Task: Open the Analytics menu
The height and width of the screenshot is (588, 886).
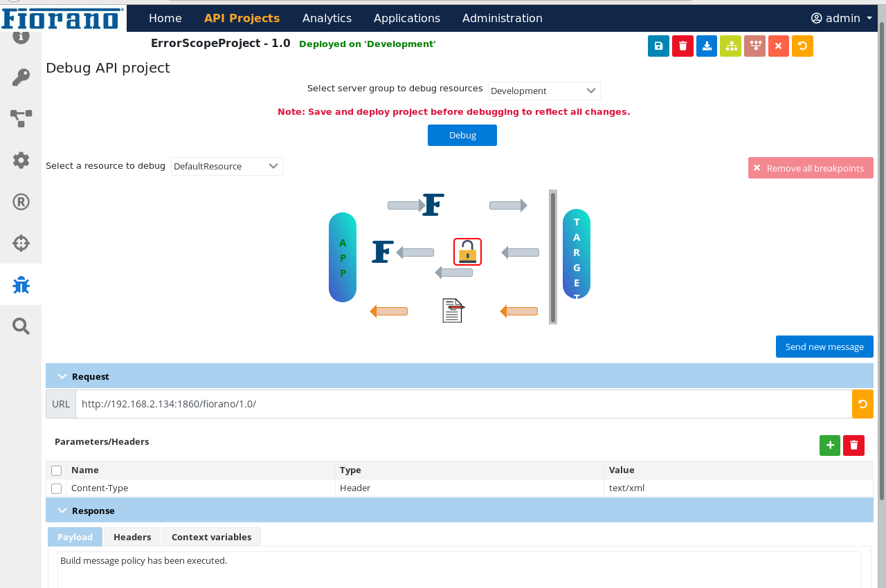Action: 327,18
